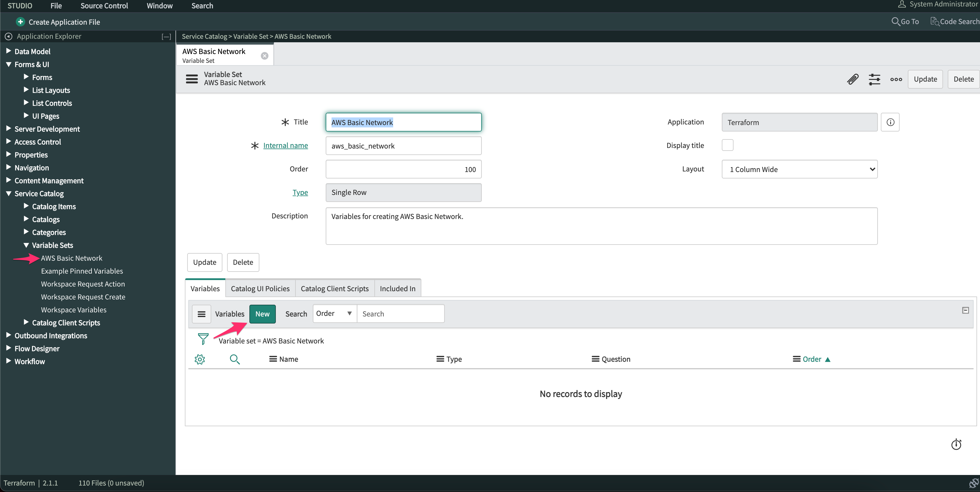
Task: Click the Application info icon next to Terraform
Action: pos(890,122)
